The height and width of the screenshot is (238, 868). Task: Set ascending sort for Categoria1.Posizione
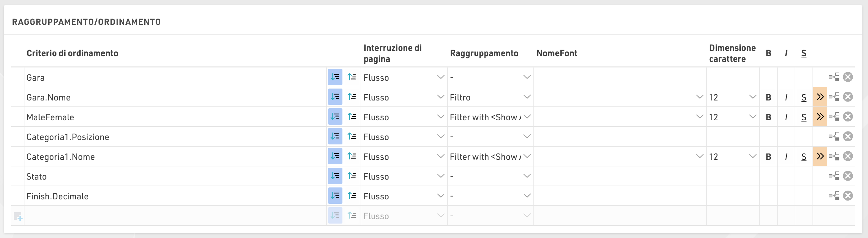(x=352, y=137)
